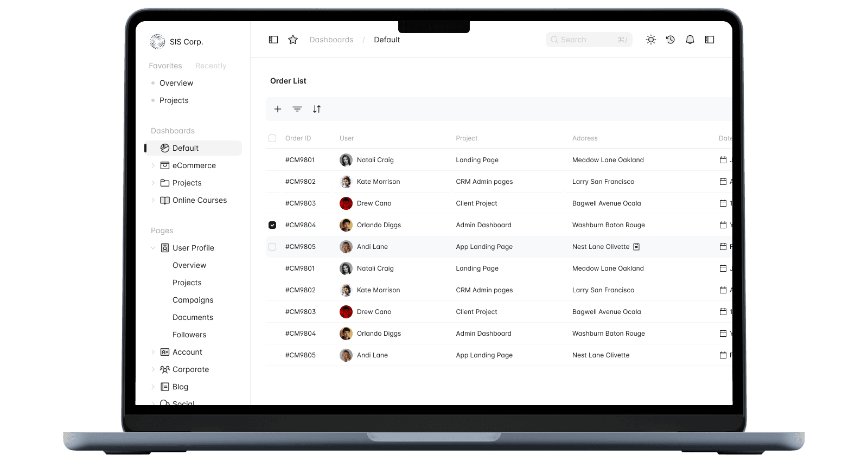This screenshot has height=474, width=868.
Task: Collapse the User Profile section
Action: [153, 248]
